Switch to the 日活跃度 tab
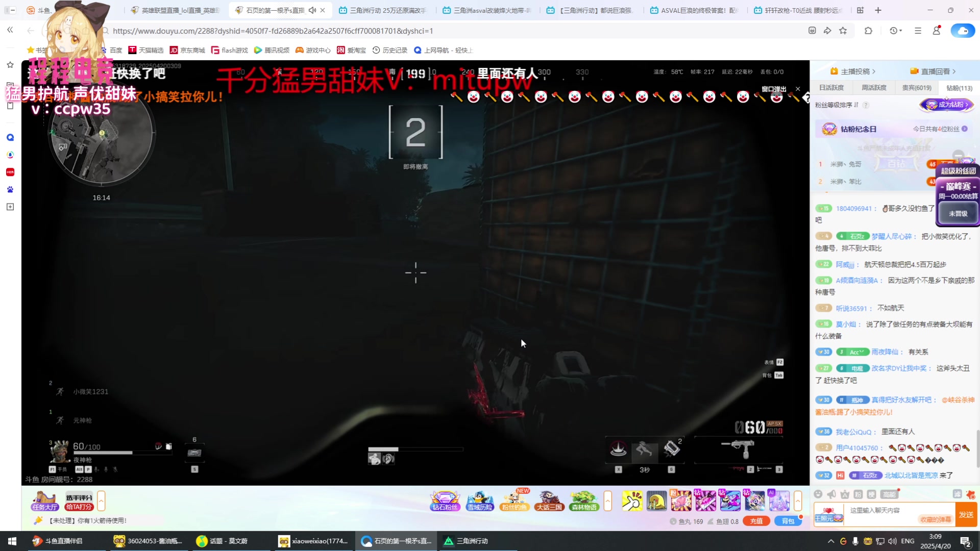980x551 pixels. (x=831, y=88)
